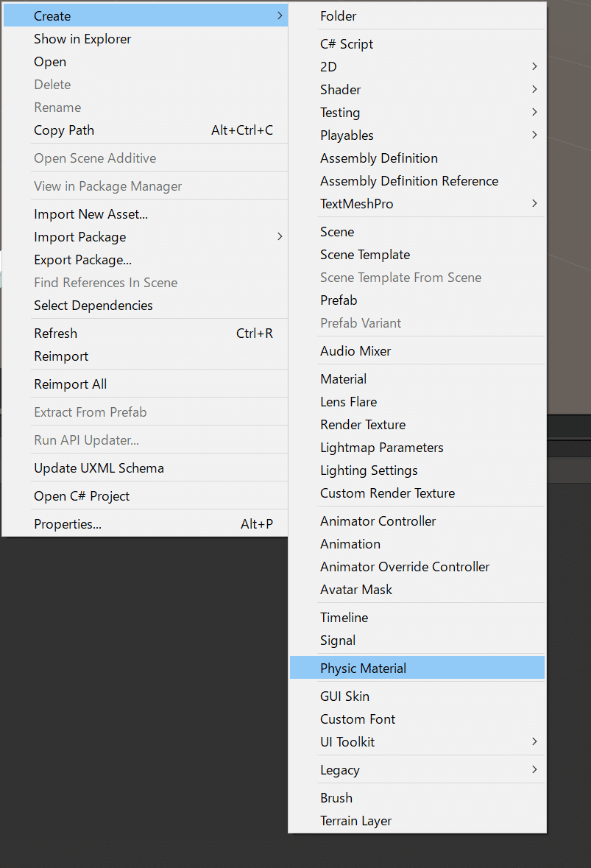Expand the UI Toolkit submenu
Image resolution: width=591 pixels, height=868 pixels.
point(417,742)
